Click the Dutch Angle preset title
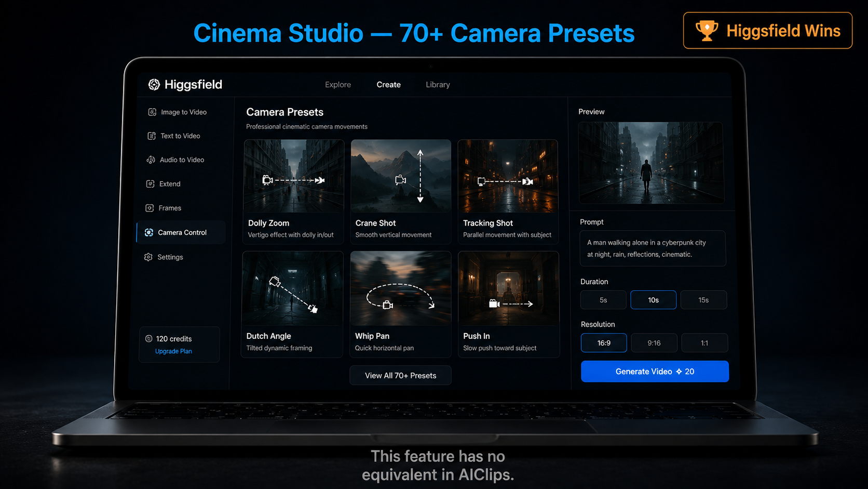This screenshot has width=868, height=489. point(268,336)
